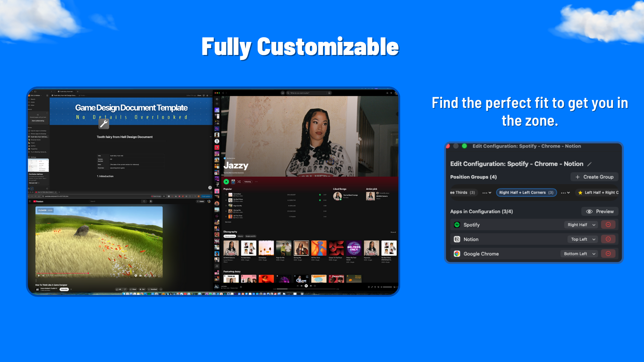
Task: Click the yellow favorite star on Left Half group
Action: (580, 193)
